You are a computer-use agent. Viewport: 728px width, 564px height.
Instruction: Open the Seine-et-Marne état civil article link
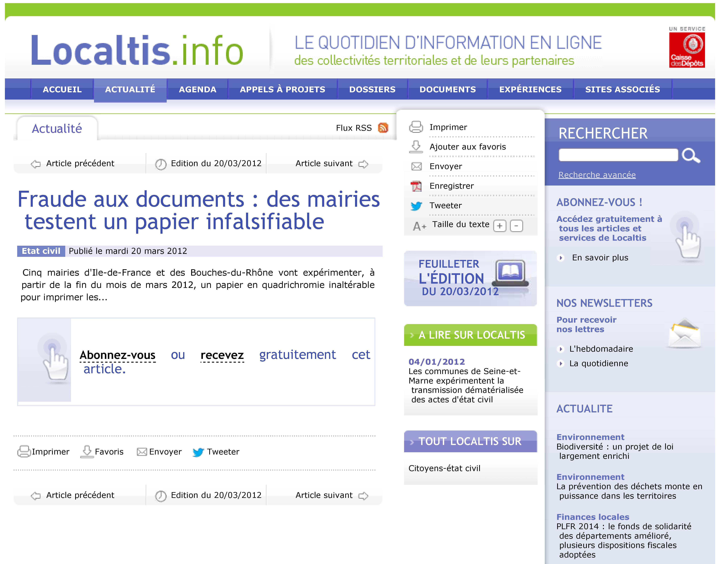(466, 385)
